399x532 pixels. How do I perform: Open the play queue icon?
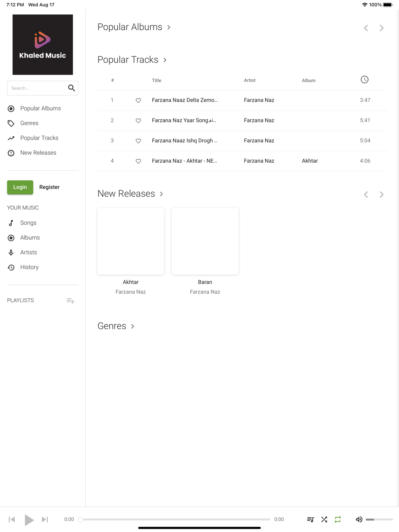click(310, 519)
